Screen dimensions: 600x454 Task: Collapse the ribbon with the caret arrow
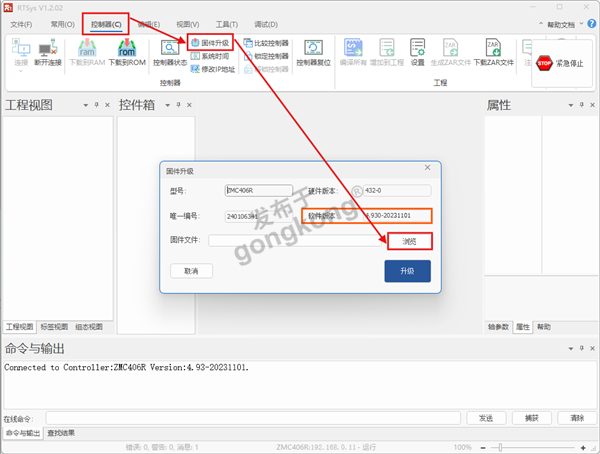pos(541,24)
